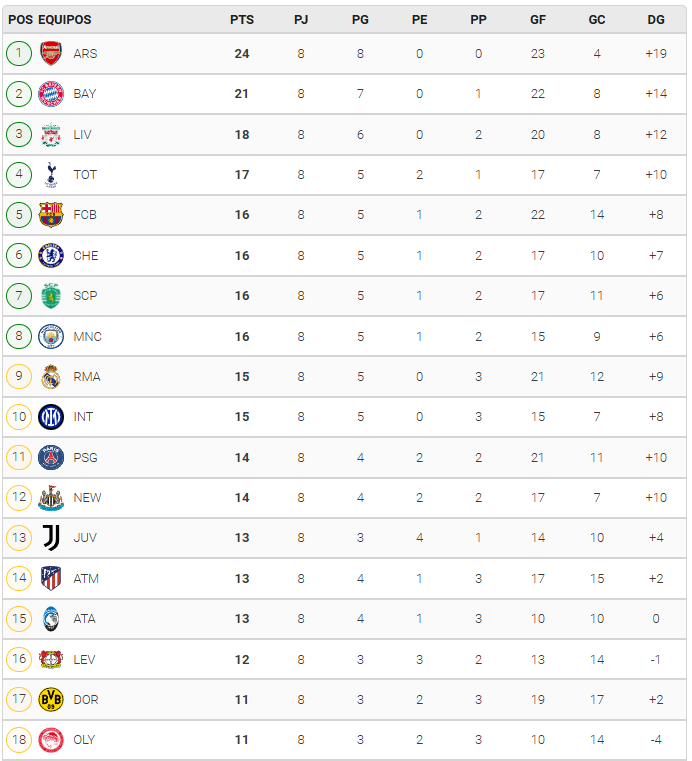
Task: Open the OLY team link
Action: pyautogui.click(x=85, y=740)
